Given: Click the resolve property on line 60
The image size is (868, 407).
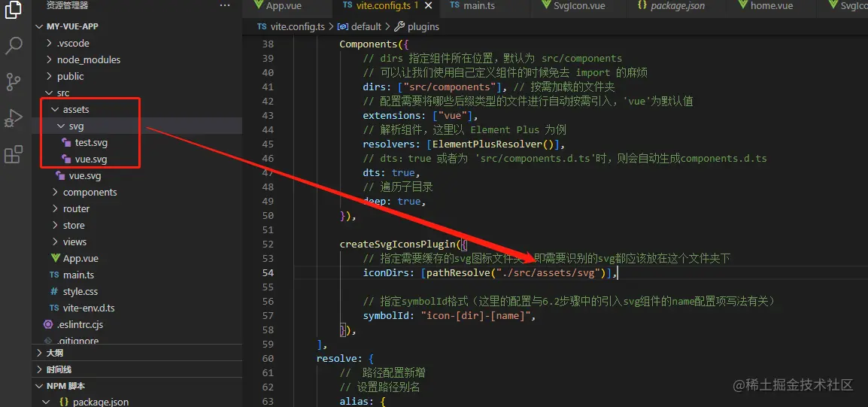Looking at the screenshot, I should (336, 359).
